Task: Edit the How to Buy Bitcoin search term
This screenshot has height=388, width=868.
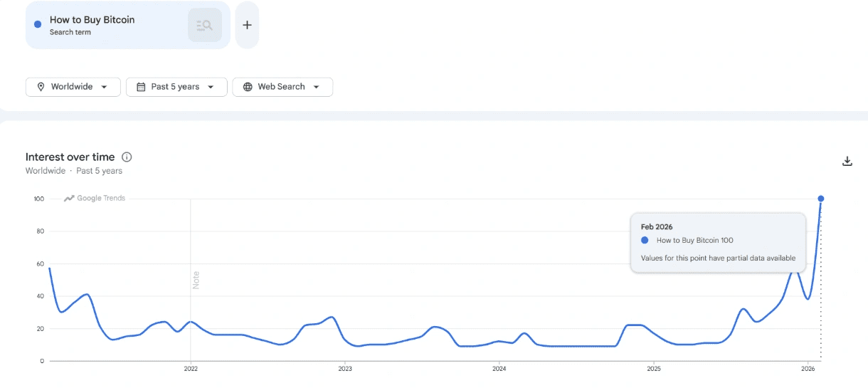Action: (x=92, y=20)
